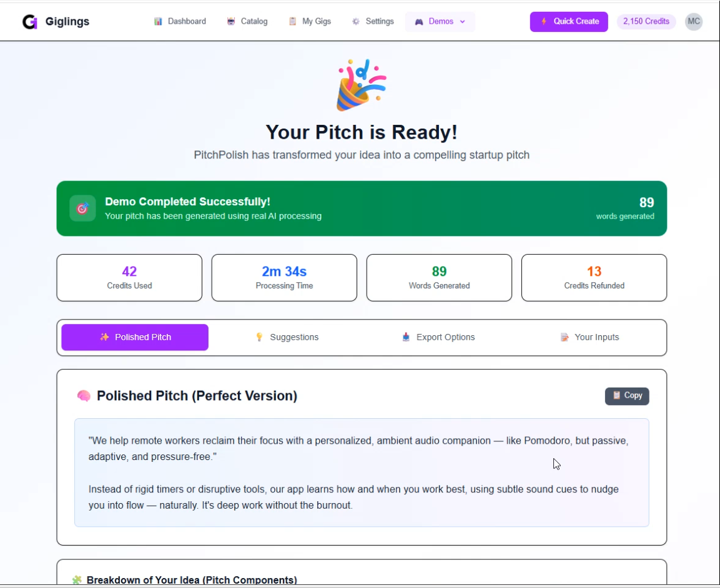Select the Your Inputs tab
This screenshot has height=588, width=720.
click(589, 337)
